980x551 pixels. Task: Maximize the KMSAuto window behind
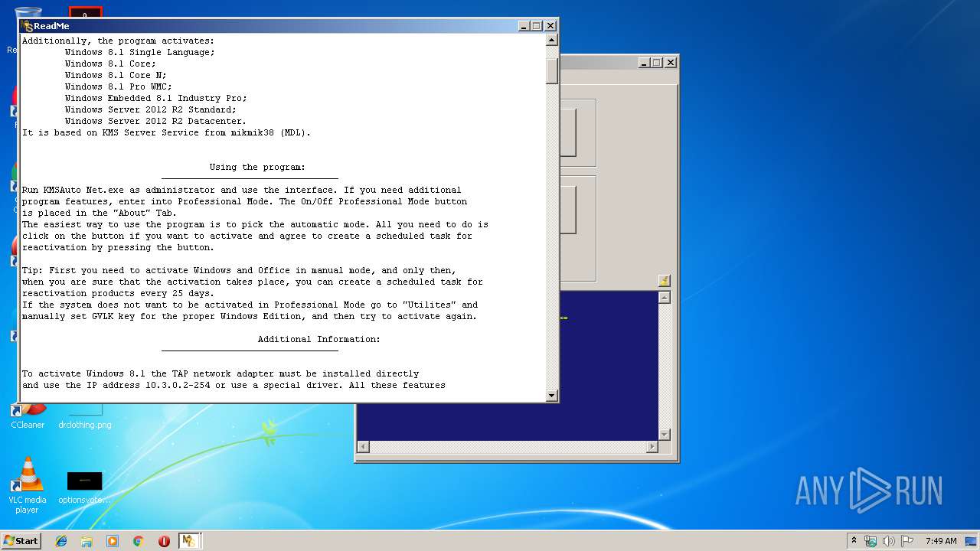coord(658,63)
